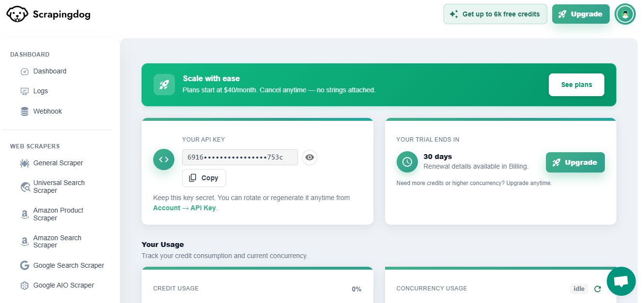Copy the API key
This screenshot has width=644, height=303.
[204, 178]
